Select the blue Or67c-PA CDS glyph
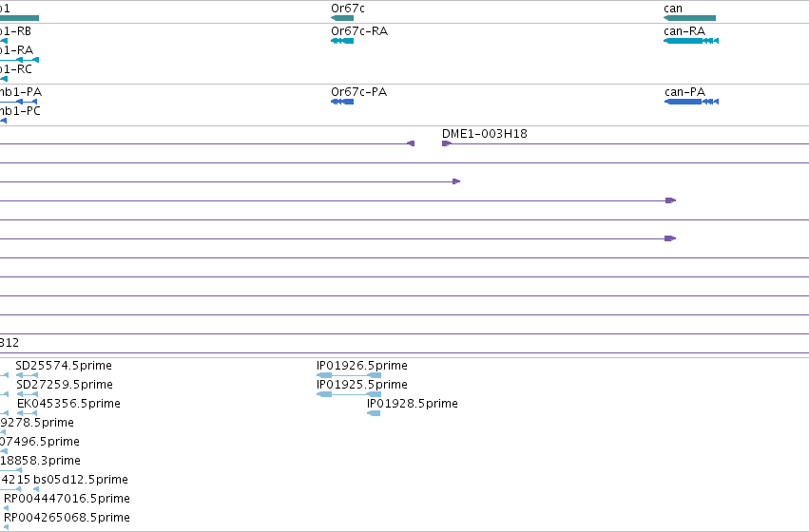This screenshot has width=809, height=532. pyautogui.click(x=342, y=102)
